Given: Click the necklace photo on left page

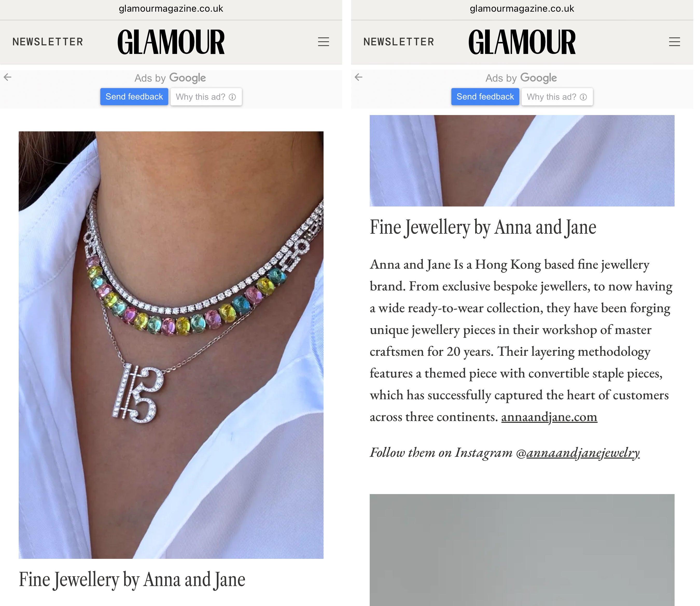Looking at the screenshot, I should [x=171, y=345].
